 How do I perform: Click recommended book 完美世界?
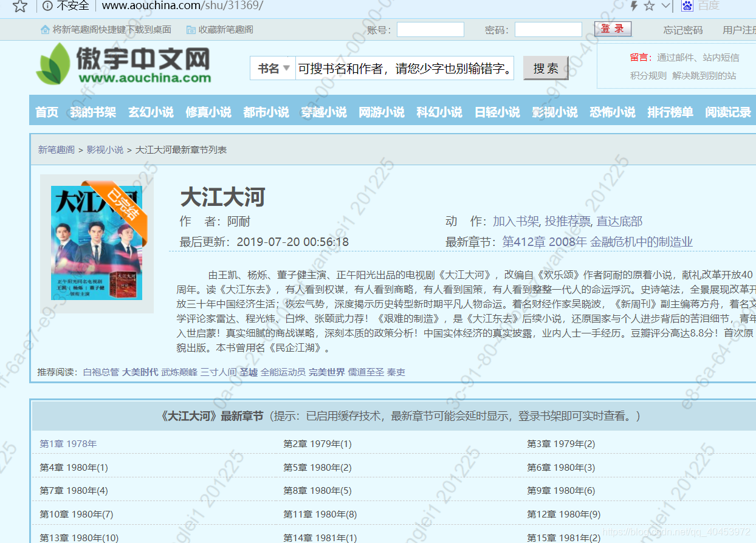326,372
